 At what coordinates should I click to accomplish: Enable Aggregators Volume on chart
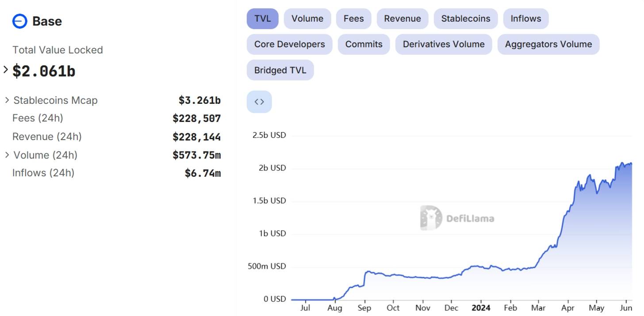[x=548, y=44]
